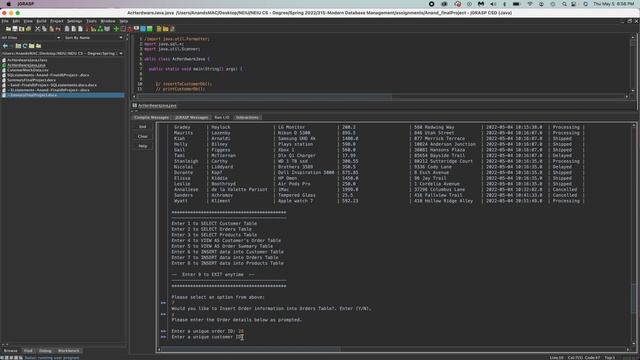Click the Number Lines toolbar icon
640x360 pixels.
tap(80, 29)
